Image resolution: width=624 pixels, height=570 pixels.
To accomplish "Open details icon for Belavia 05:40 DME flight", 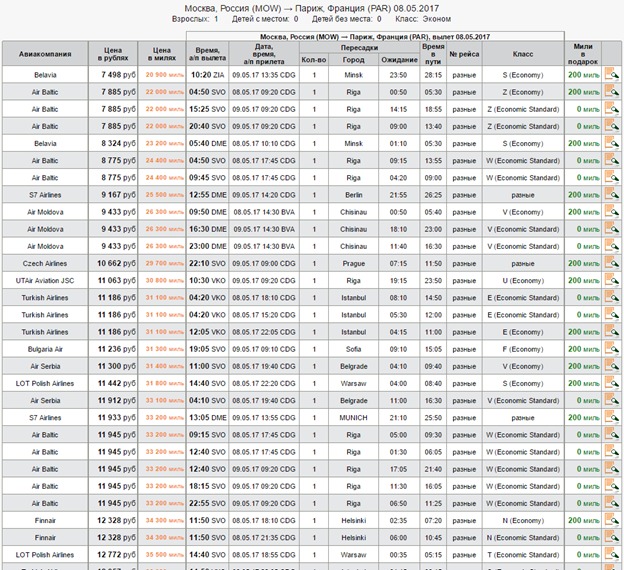I will click(x=612, y=143).
